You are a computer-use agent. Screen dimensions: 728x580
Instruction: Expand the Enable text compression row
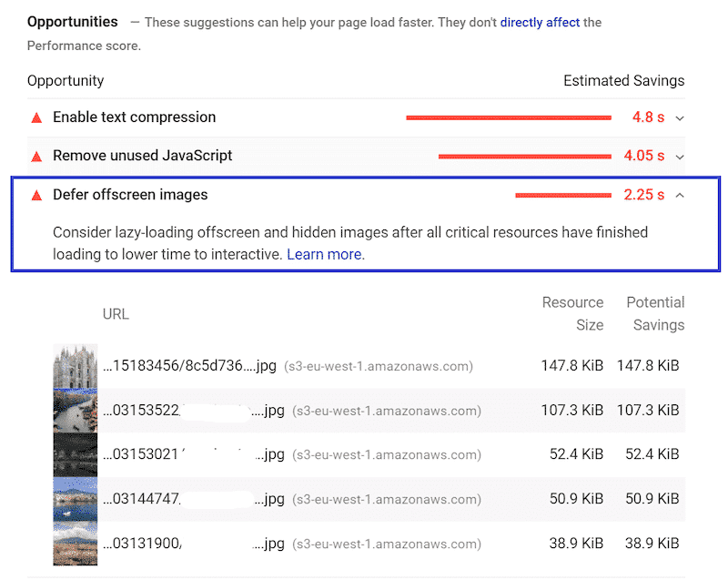(680, 117)
